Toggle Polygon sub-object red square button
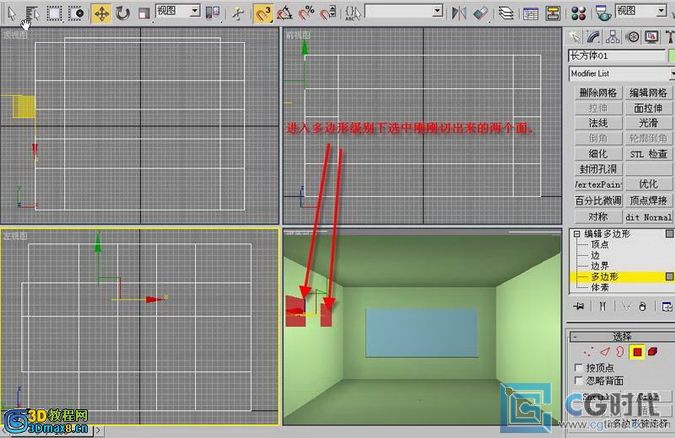Viewport: 675px width, 438px height. [x=636, y=352]
